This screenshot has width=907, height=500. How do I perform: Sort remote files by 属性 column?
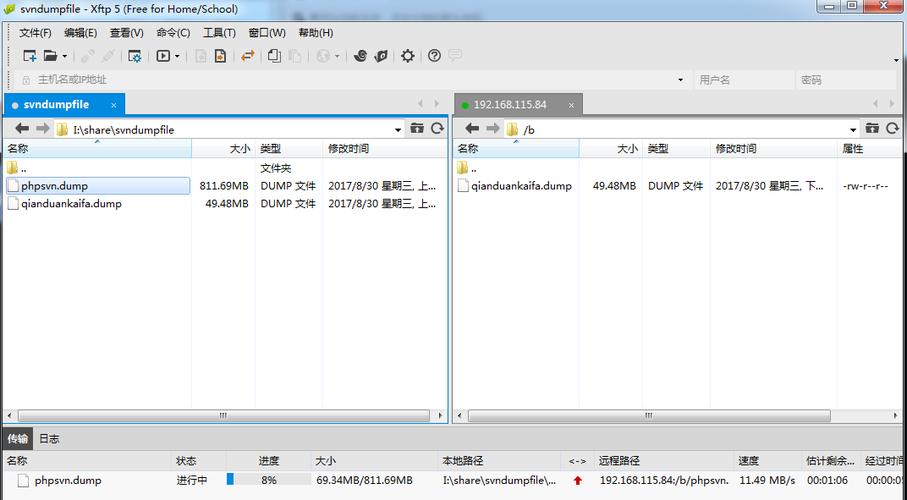pos(869,149)
